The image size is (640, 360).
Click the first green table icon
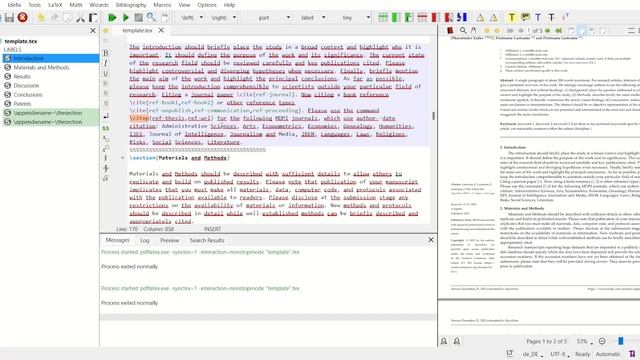(x=383, y=17)
